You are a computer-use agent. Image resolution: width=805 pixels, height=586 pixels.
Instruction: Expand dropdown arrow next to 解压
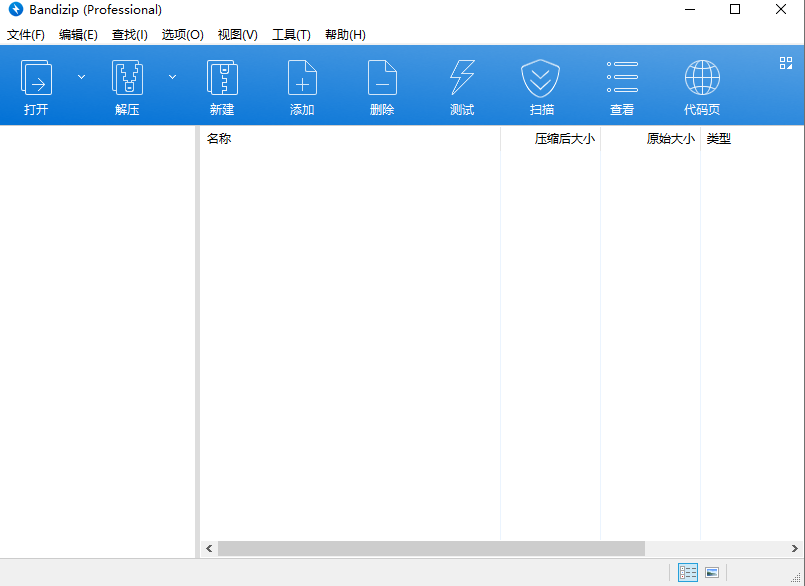tap(172, 77)
